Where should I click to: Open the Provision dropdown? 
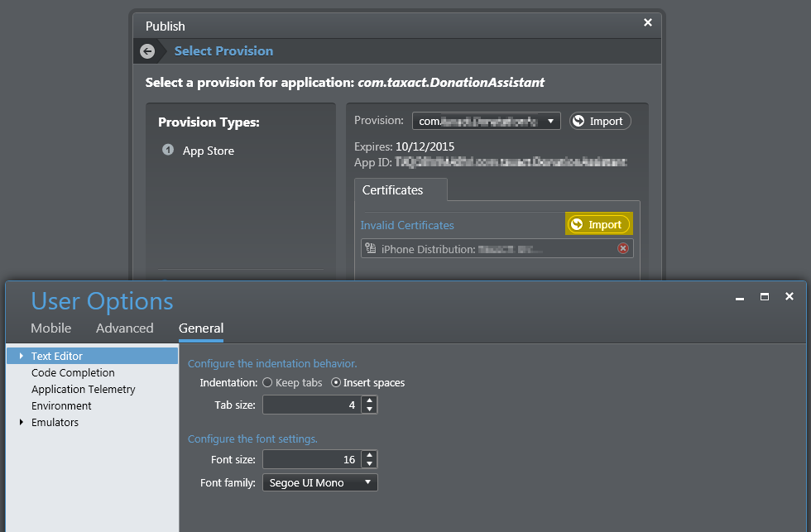[487, 121]
